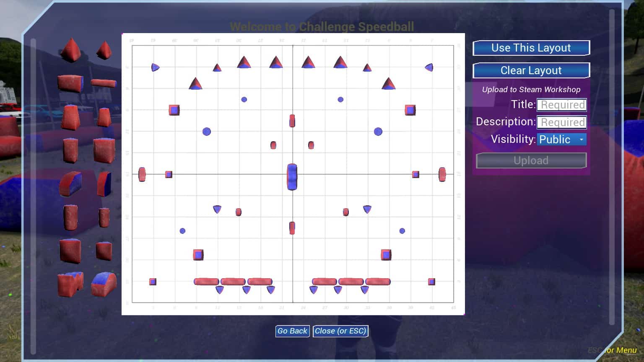Click the right vertical scrollbar of menu

click(612, 167)
